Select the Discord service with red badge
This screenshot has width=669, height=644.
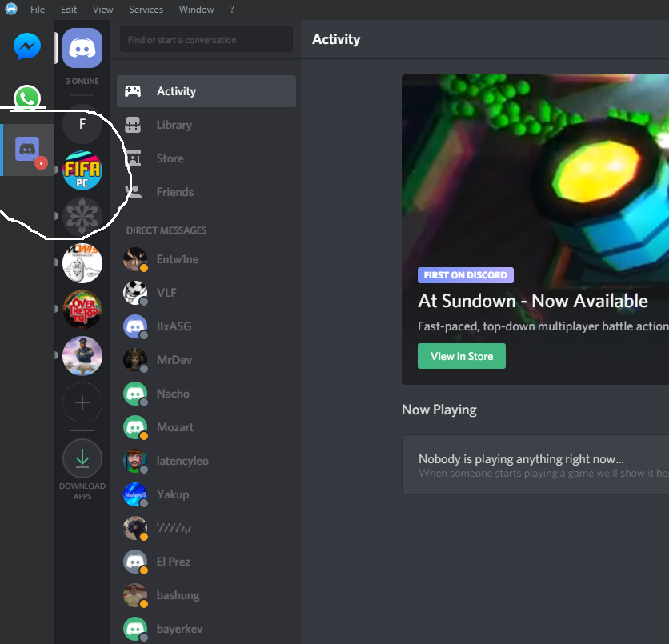[27, 150]
